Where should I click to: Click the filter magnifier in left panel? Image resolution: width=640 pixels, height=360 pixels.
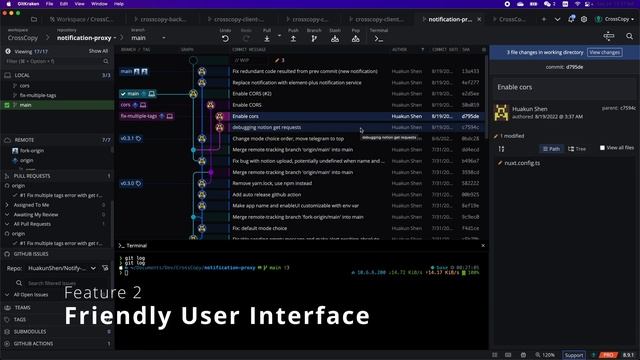(x=106, y=61)
